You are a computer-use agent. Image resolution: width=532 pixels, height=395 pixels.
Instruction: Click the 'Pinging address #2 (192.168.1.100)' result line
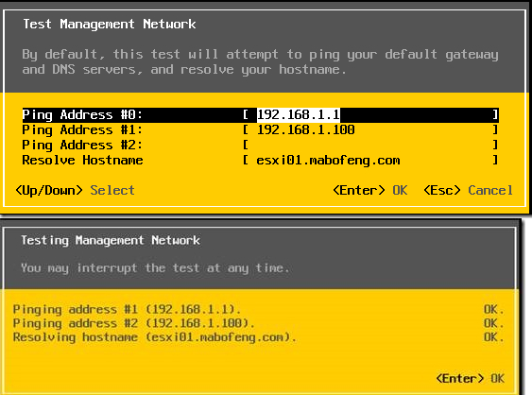133,323
